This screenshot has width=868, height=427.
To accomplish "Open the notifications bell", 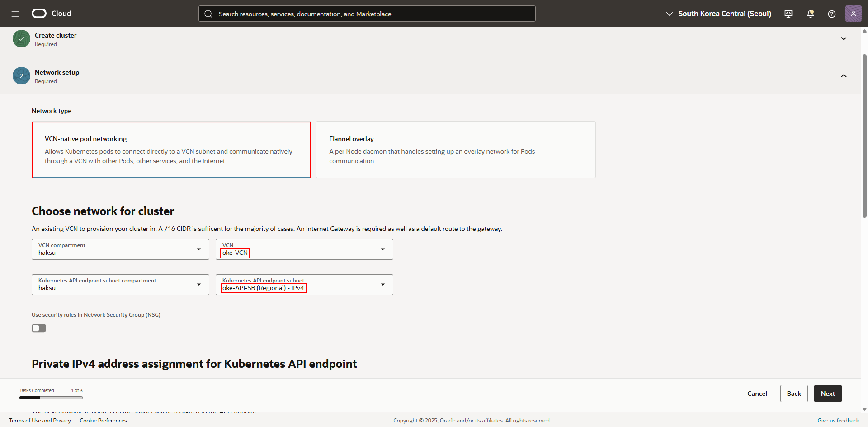I will [810, 14].
